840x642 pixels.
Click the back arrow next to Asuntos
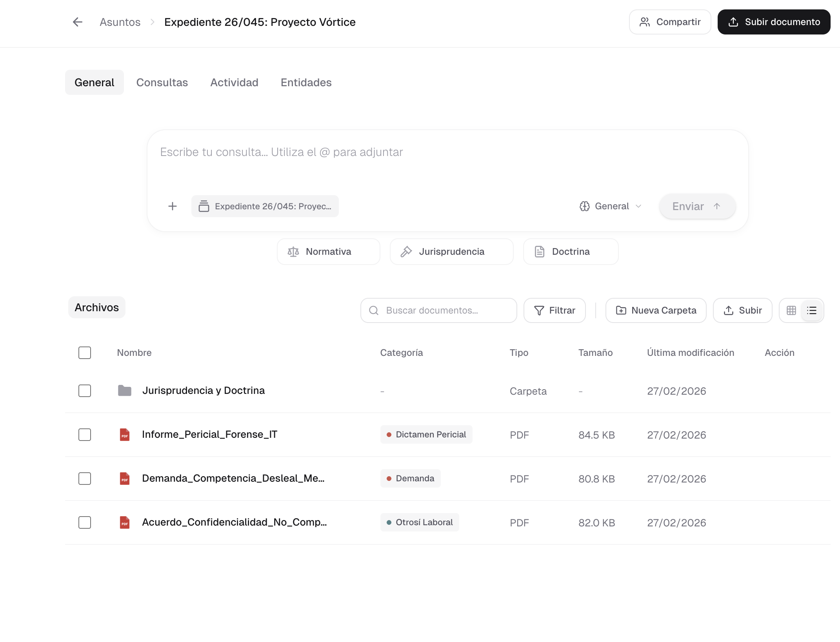[77, 22]
